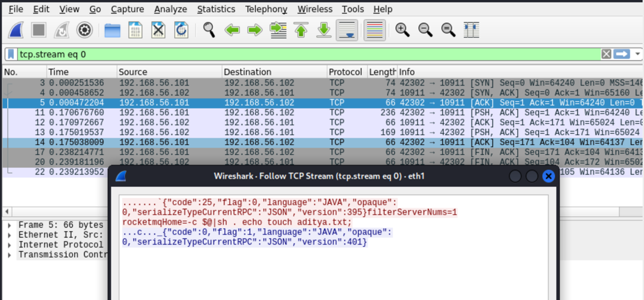Open the Analyze menu

tap(171, 9)
